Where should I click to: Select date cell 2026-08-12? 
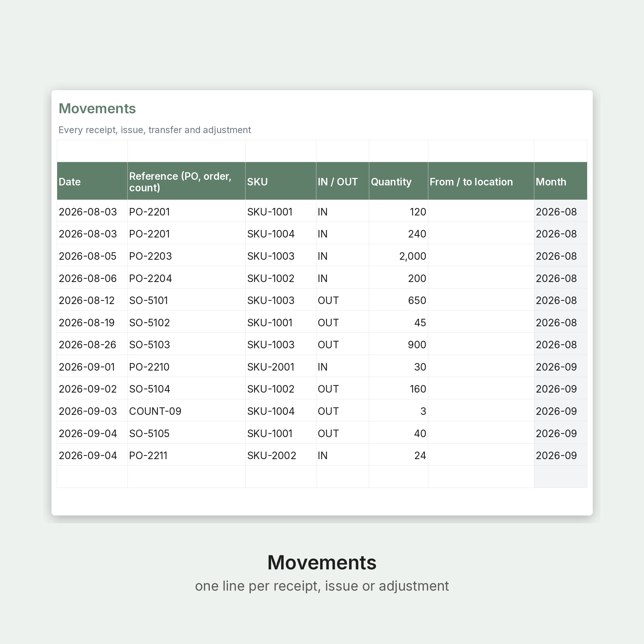point(92,300)
